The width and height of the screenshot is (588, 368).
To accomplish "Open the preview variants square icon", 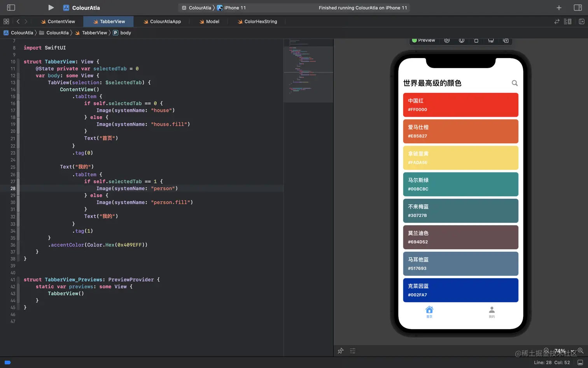I will (476, 40).
